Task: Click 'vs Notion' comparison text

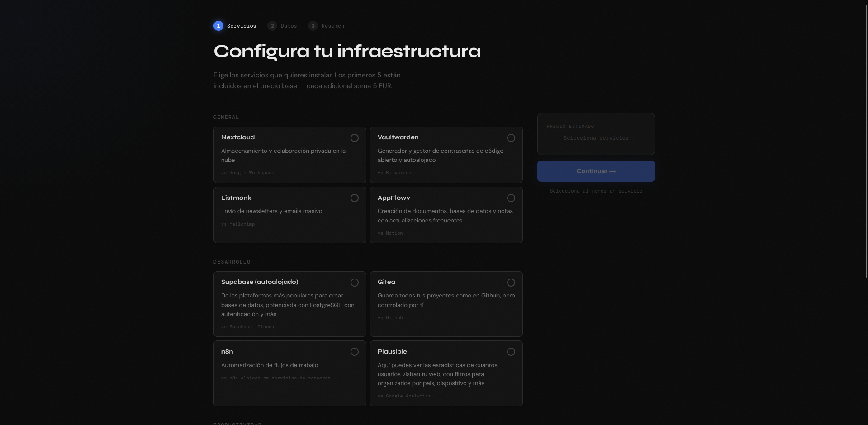Action: [x=390, y=233]
